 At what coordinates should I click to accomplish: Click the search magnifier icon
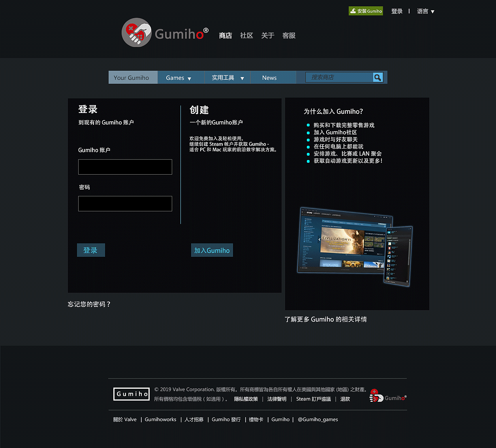[378, 77]
